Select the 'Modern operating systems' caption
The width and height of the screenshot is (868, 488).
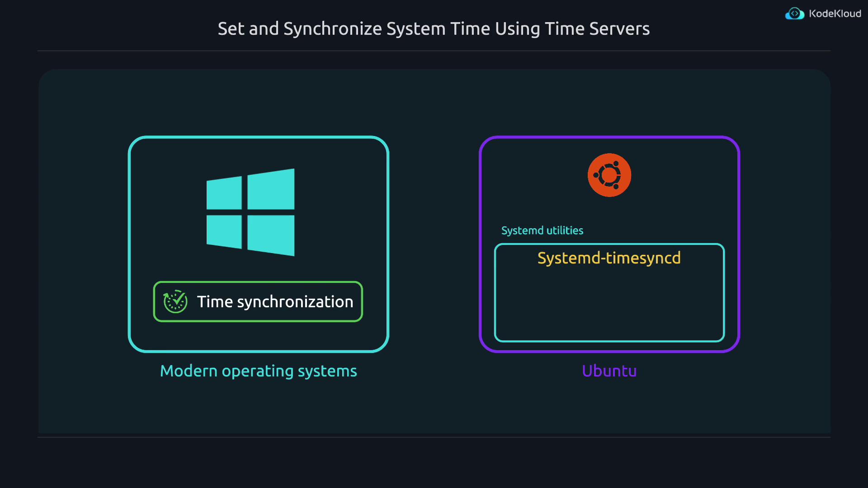tap(258, 371)
